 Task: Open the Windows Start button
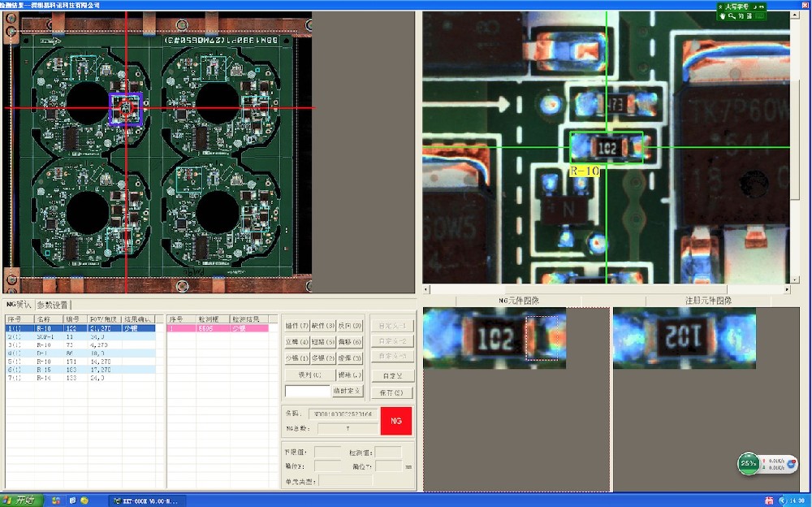(x=20, y=500)
